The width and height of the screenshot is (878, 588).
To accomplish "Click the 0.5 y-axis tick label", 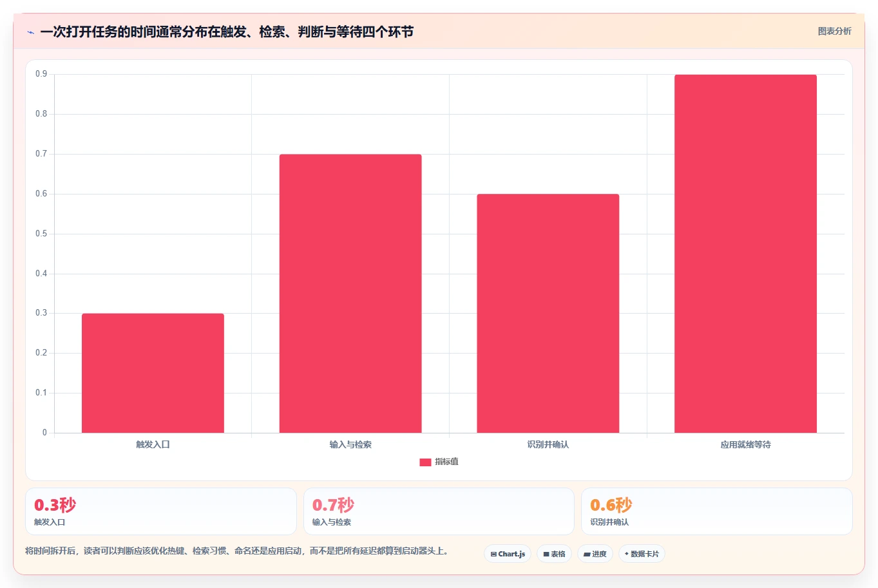I will [x=41, y=234].
